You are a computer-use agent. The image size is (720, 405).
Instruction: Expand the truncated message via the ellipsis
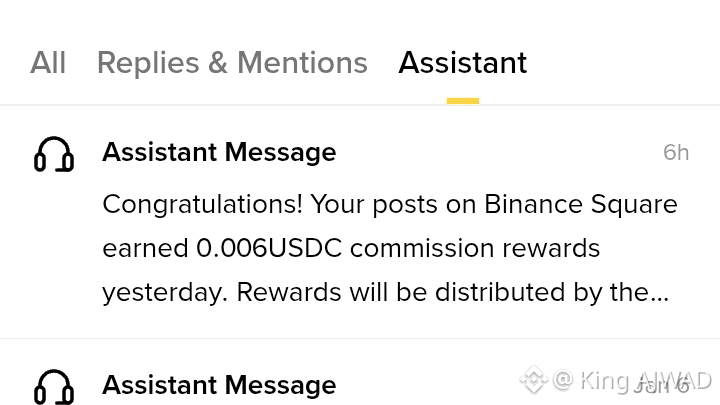(659, 294)
